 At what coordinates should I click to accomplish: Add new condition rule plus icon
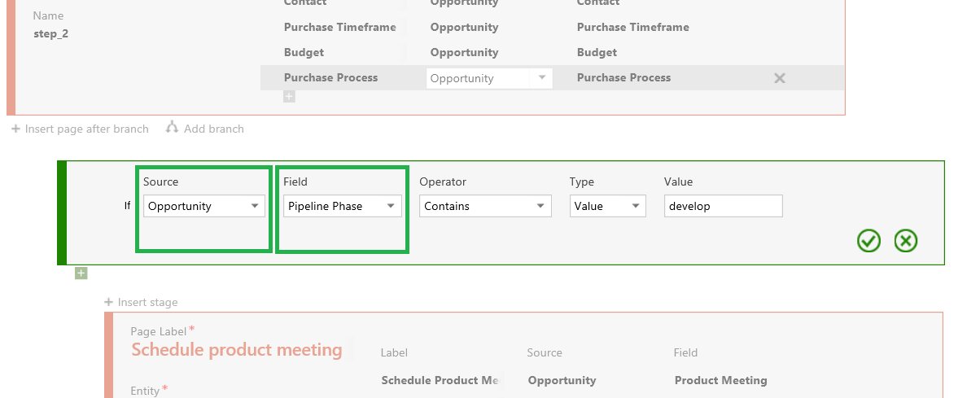(x=81, y=273)
